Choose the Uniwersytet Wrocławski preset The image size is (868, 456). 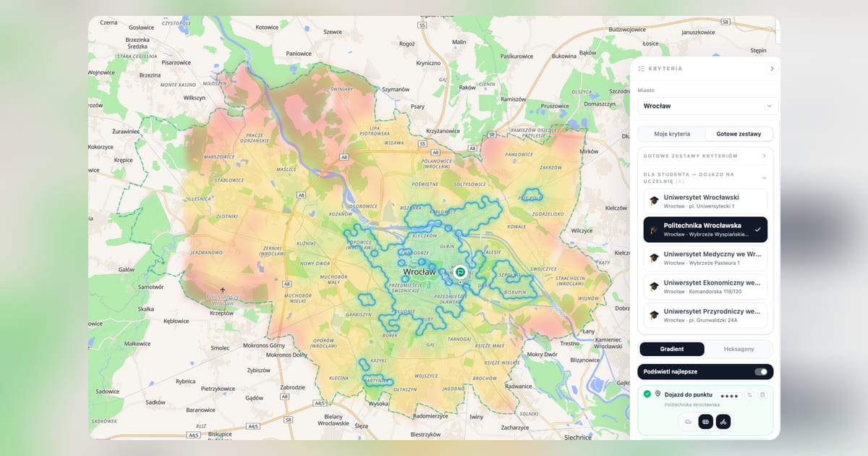click(705, 201)
